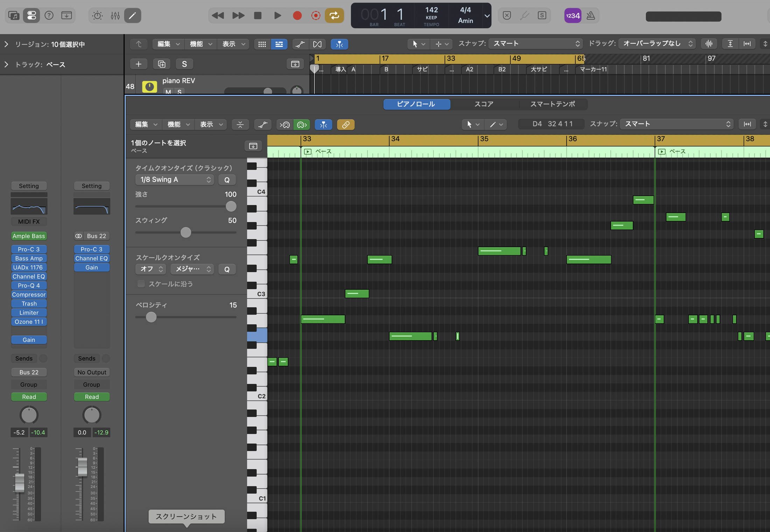
Task: Click the Fast Forward transport button
Action: (x=238, y=15)
